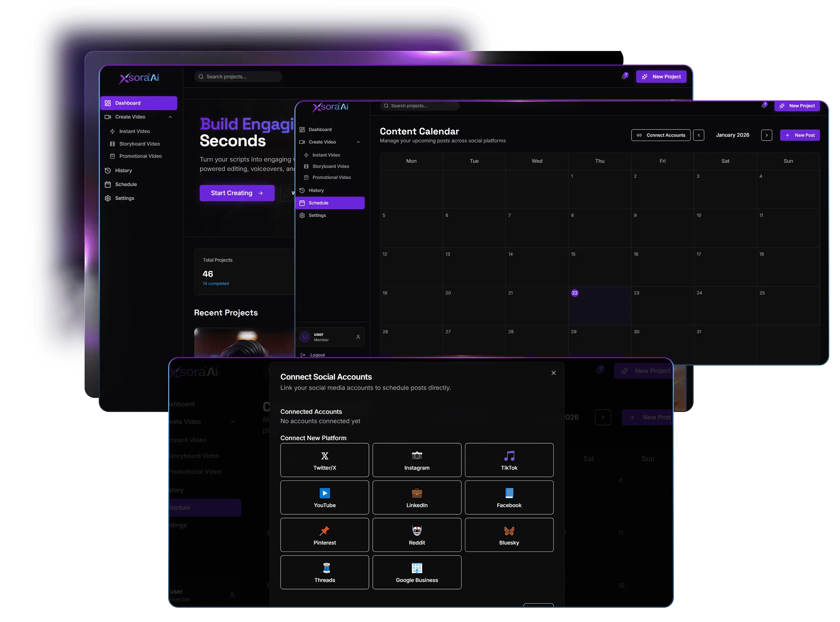Open user Member profile card
The height and width of the screenshot is (622, 840).
pyautogui.click(x=330, y=336)
